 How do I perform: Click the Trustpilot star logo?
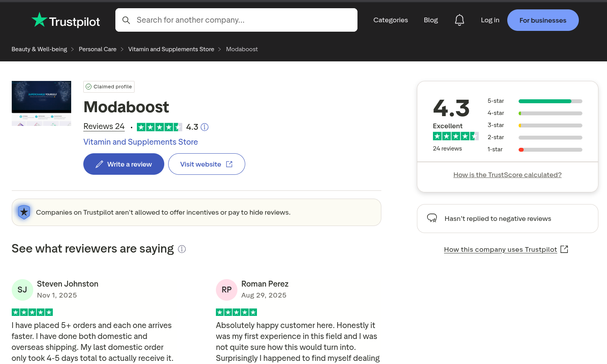40,19
